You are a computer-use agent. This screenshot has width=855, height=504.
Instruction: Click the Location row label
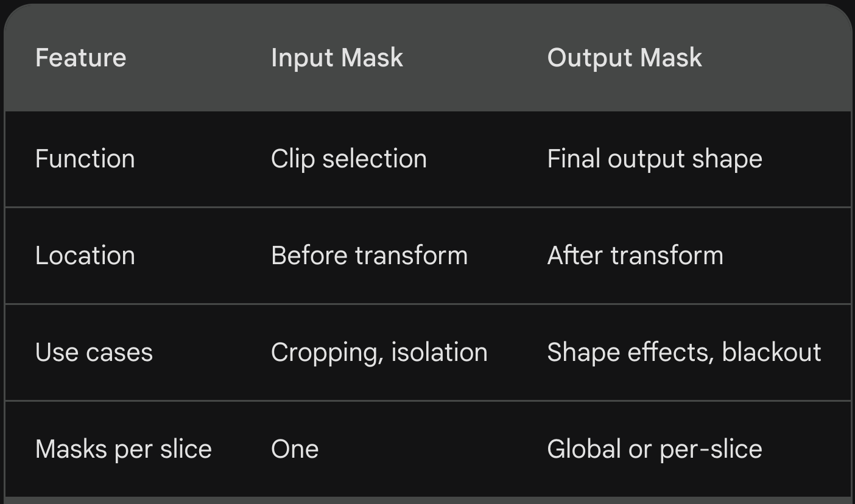(x=85, y=256)
